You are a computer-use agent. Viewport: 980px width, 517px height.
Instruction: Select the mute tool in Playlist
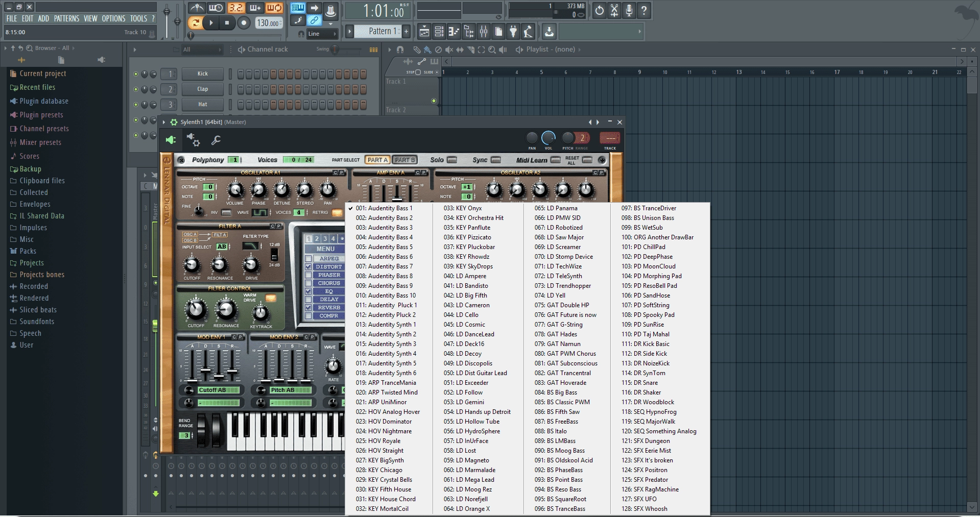(449, 50)
